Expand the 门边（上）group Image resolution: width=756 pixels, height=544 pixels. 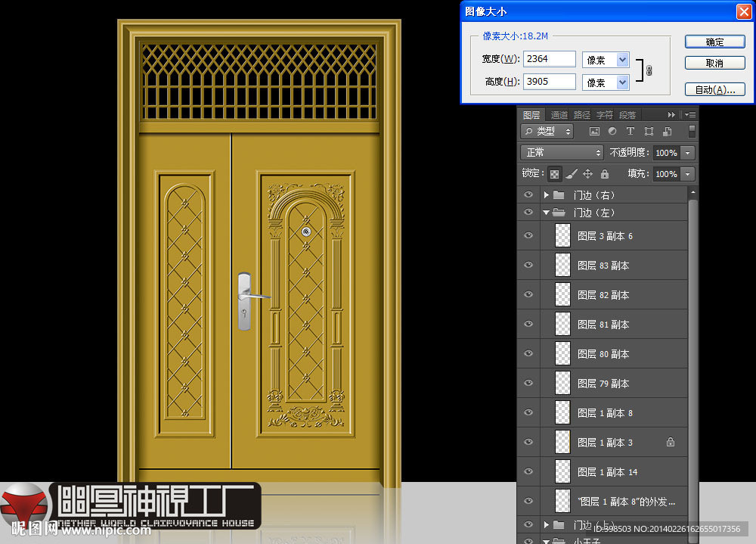(x=547, y=524)
